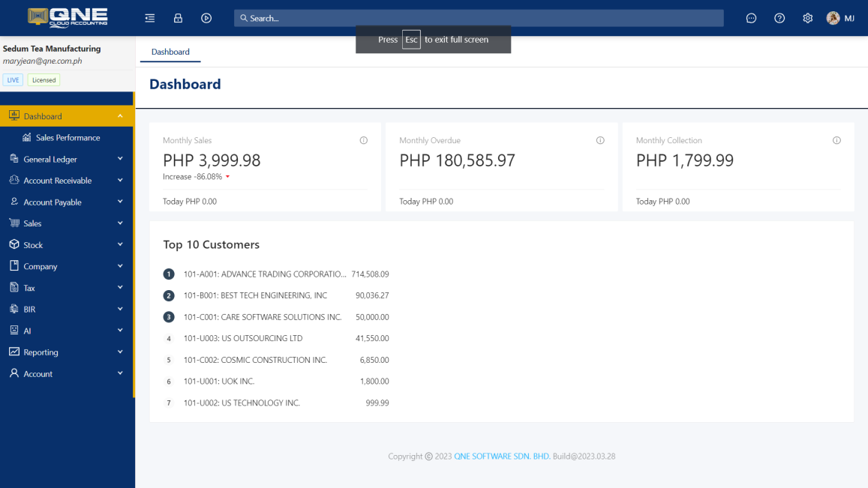The height and width of the screenshot is (488, 868).
Task: Show info for Monthly Collection card
Action: click(x=836, y=140)
